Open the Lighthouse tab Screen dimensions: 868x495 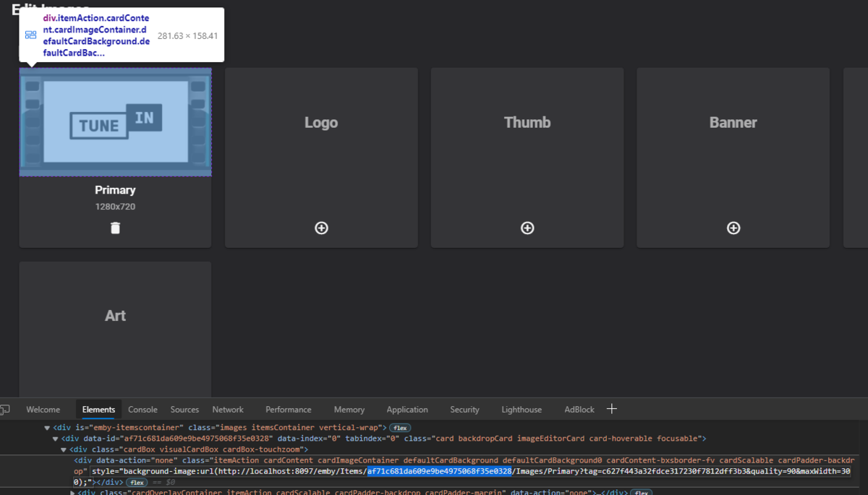(x=522, y=410)
